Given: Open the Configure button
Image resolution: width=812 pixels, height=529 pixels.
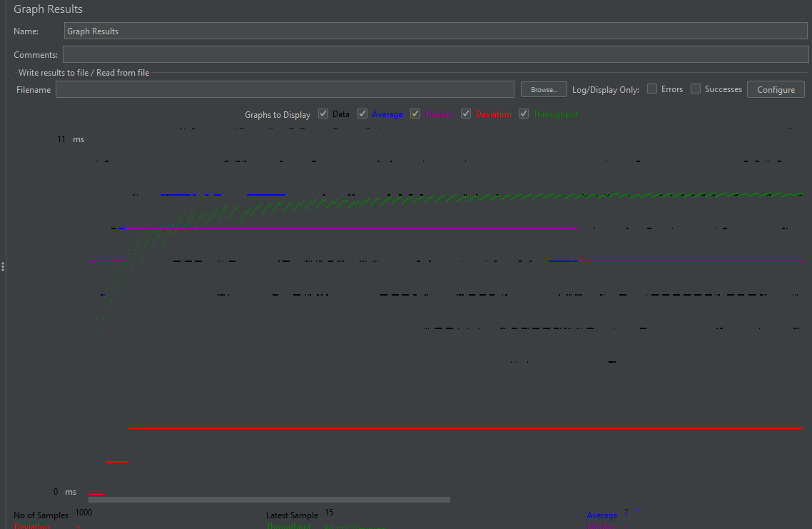Looking at the screenshot, I should coord(776,90).
